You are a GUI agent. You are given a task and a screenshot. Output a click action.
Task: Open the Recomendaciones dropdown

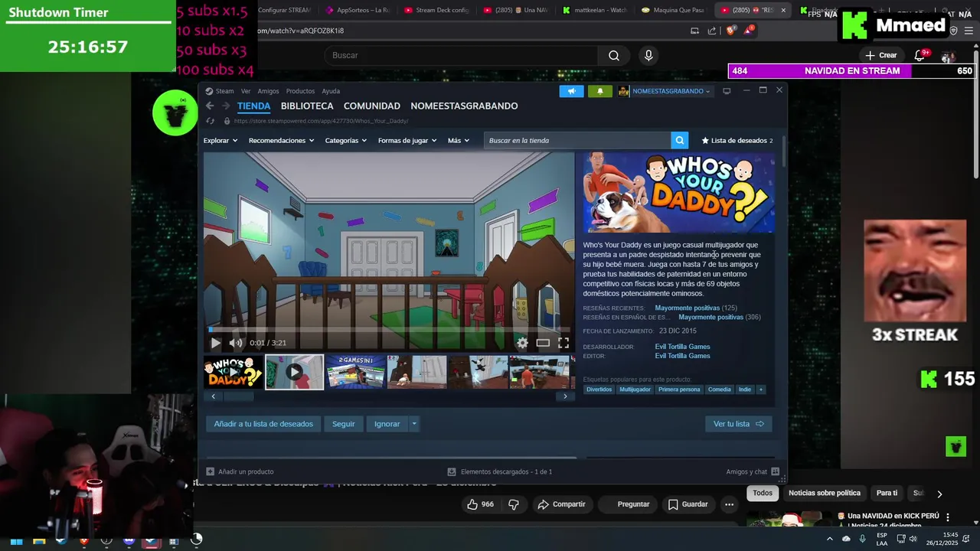(281, 141)
